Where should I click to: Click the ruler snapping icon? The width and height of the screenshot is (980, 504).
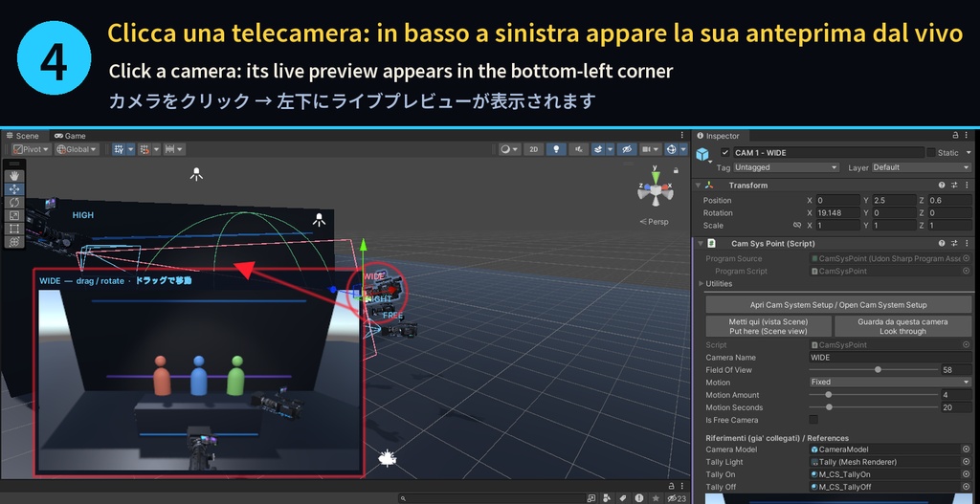coord(168,149)
